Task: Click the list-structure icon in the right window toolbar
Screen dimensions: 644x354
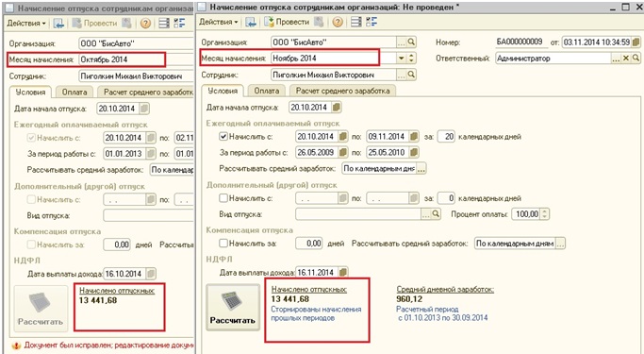Action: 356,22
